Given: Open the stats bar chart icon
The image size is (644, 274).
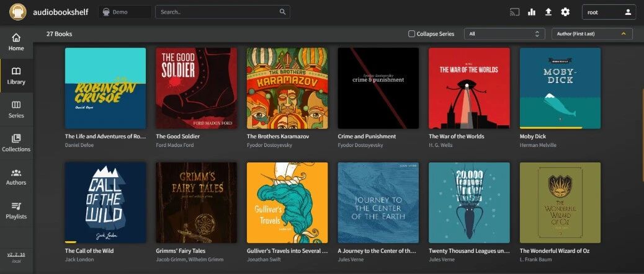Looking at the screenshot, I should [532, 12].
